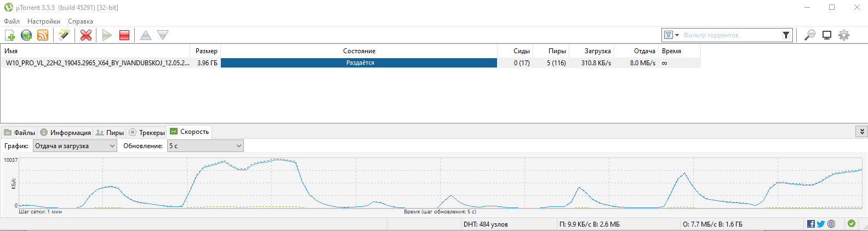The image size is (868, 231).
Task: Expand the Обновление interval dropdown
Action: (x=205, y=146)
